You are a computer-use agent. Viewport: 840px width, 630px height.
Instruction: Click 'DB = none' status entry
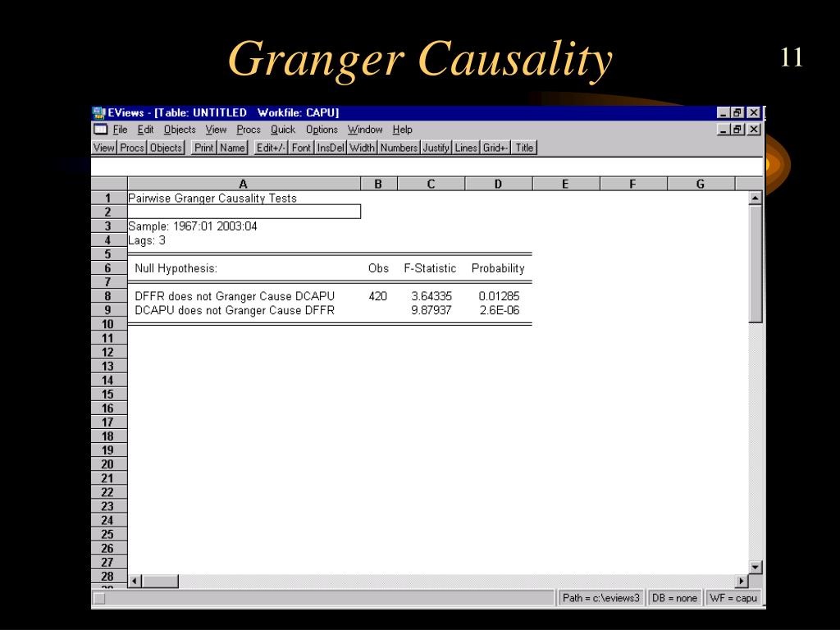(674, 598)
